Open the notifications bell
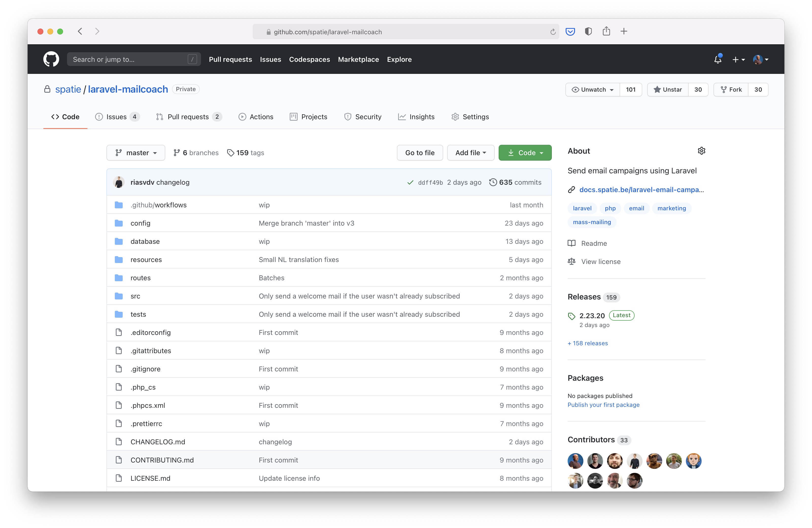This screenshot has height=528, width=812. [x=718, y=59]
